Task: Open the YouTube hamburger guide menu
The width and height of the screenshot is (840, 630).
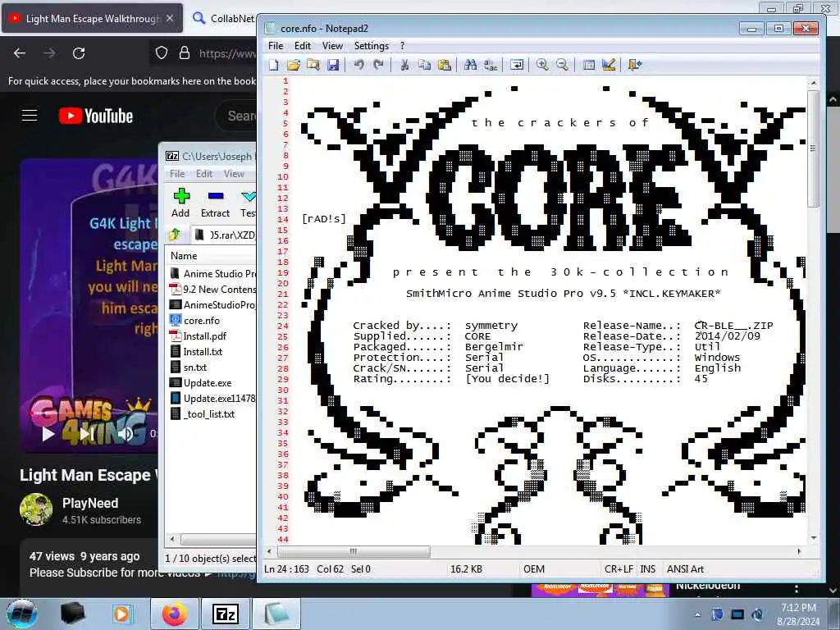Action: pyautogui.click(x=30, y=115)
